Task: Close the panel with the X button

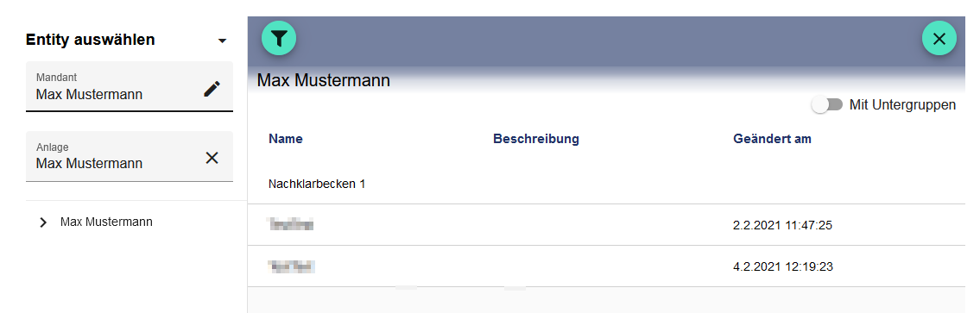Action: point(939,39)
